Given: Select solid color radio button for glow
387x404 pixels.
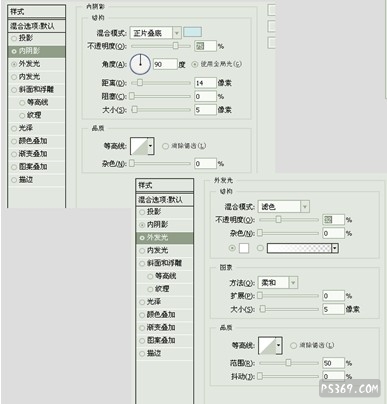Looking at the screenshot, I should pos(232,248).
